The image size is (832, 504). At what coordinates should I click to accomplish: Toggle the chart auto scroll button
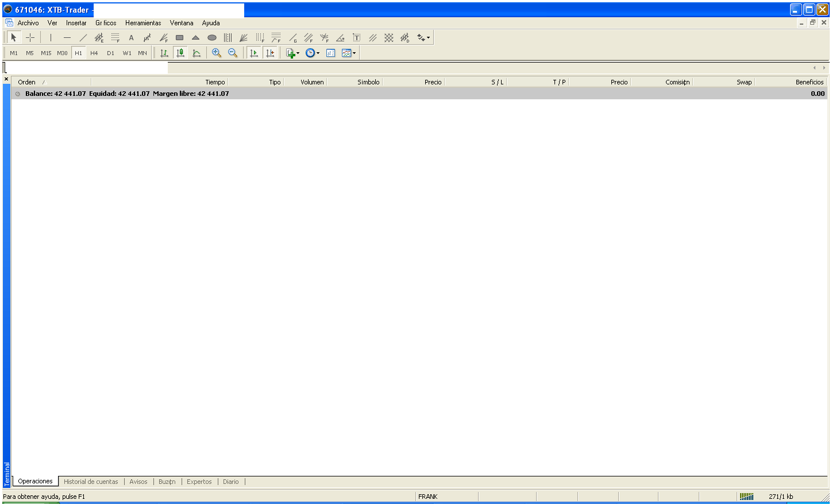(254, 53)
